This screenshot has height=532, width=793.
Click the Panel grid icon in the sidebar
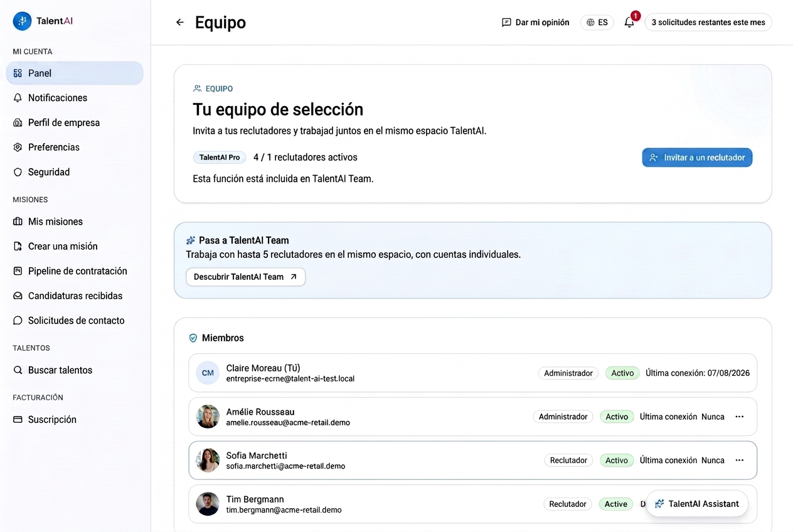[18, 73]
